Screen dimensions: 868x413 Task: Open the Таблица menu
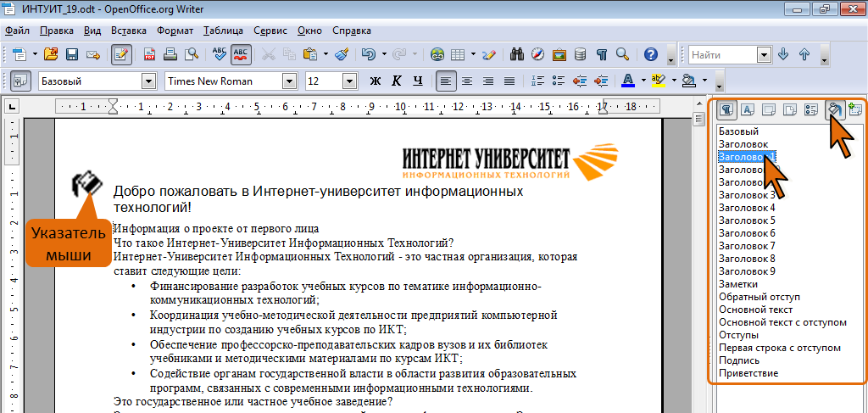[x=223, y=31]
